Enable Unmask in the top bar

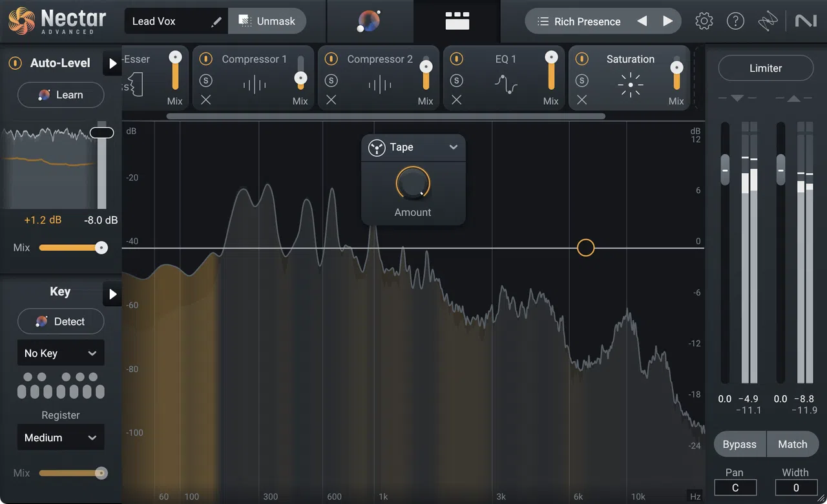point(267,20)
